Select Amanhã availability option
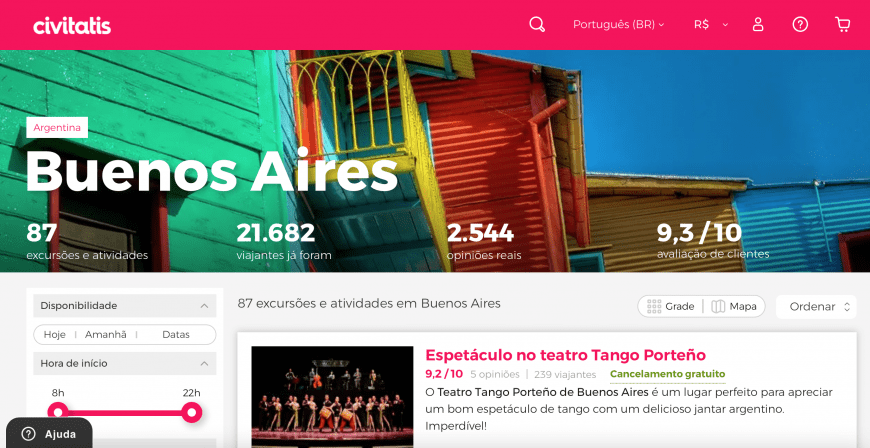Screen dimensions: 870x448 point(105,335)
